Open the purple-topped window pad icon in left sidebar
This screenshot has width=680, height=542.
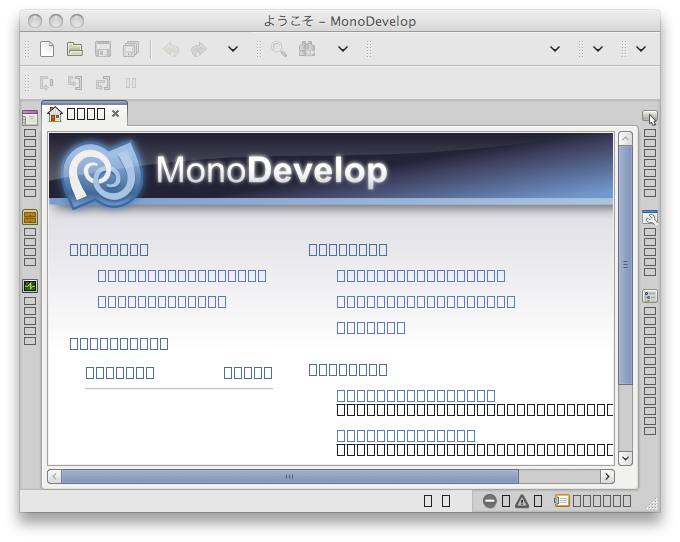pyautogui.click(x=30, y=118)
